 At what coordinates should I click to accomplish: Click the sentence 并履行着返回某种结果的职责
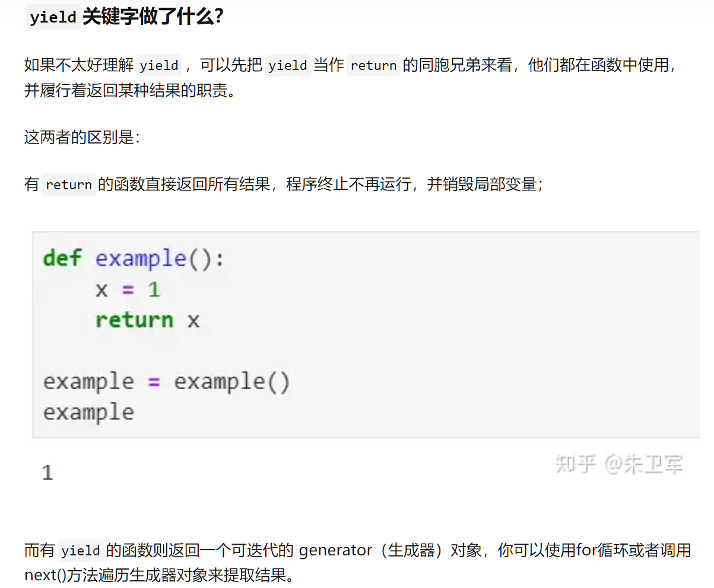129,91
